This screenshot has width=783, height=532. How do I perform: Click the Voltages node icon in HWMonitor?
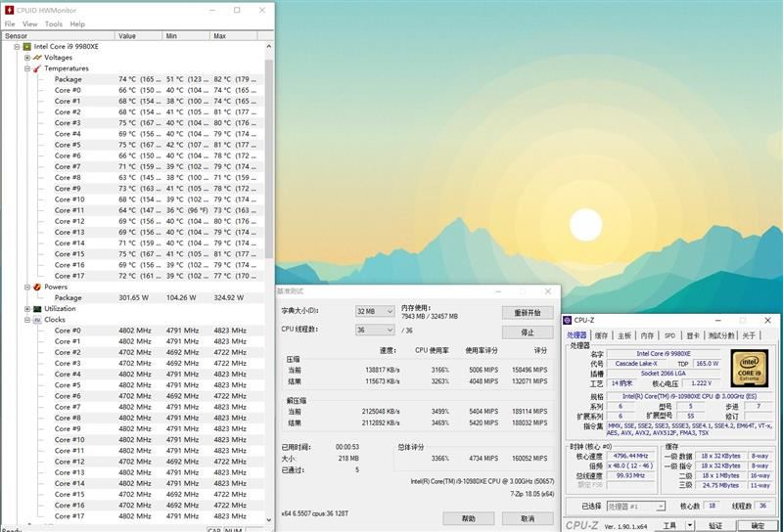click(x=37, y=58)
